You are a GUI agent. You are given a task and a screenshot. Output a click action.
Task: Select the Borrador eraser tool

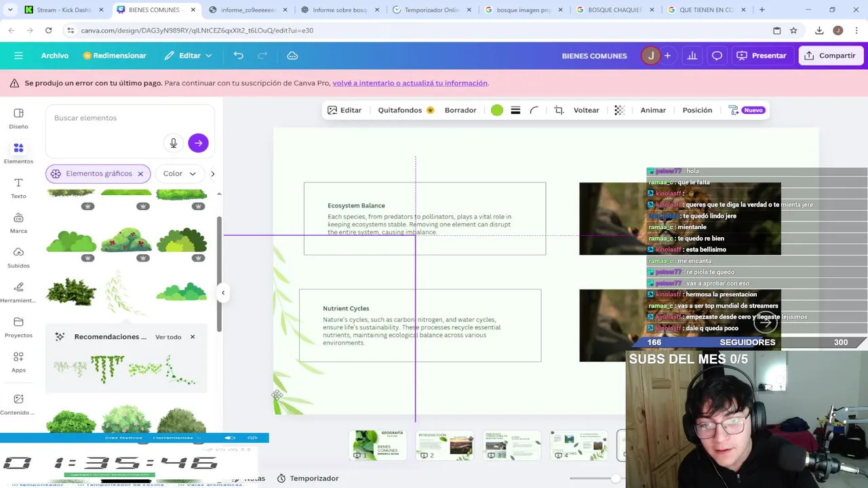click(460, 110)
